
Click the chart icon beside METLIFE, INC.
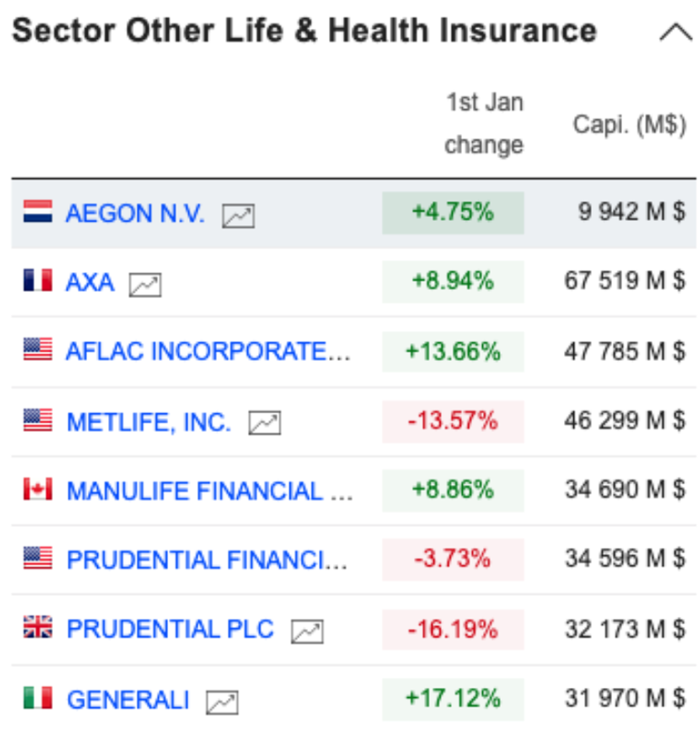(264, 423)
